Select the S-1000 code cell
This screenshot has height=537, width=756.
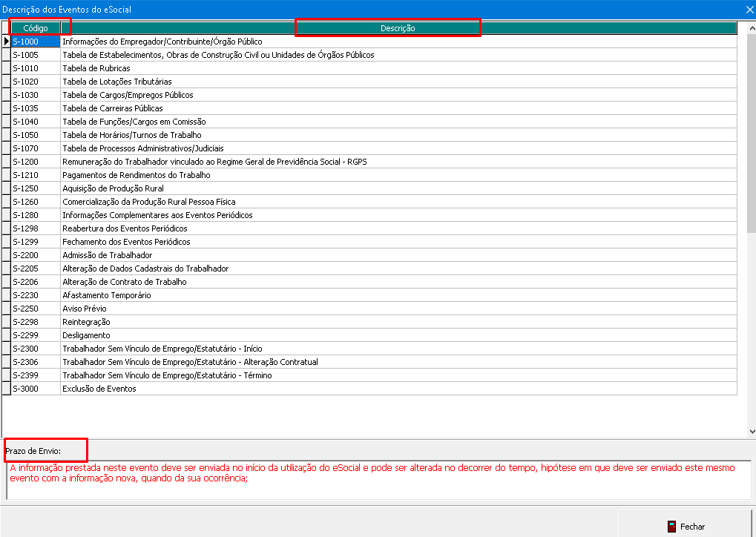coord(35,42)
